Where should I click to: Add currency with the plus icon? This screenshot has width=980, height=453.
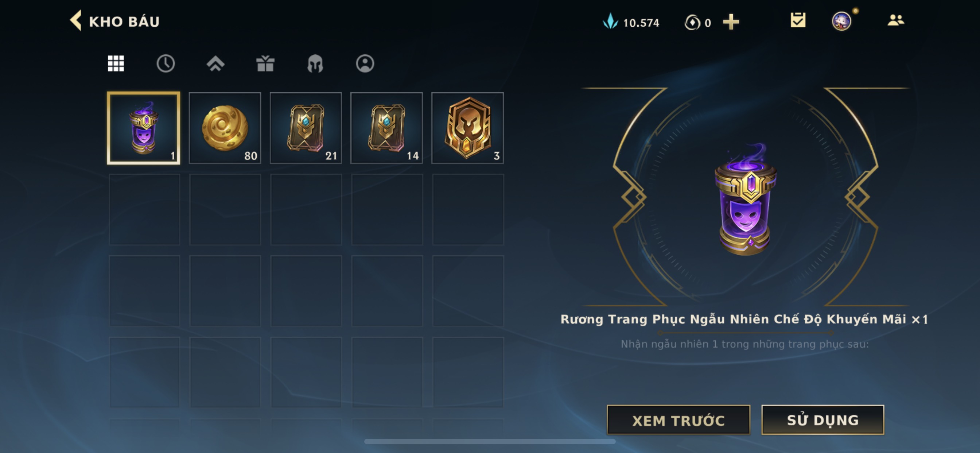click(x=731, y=22)
